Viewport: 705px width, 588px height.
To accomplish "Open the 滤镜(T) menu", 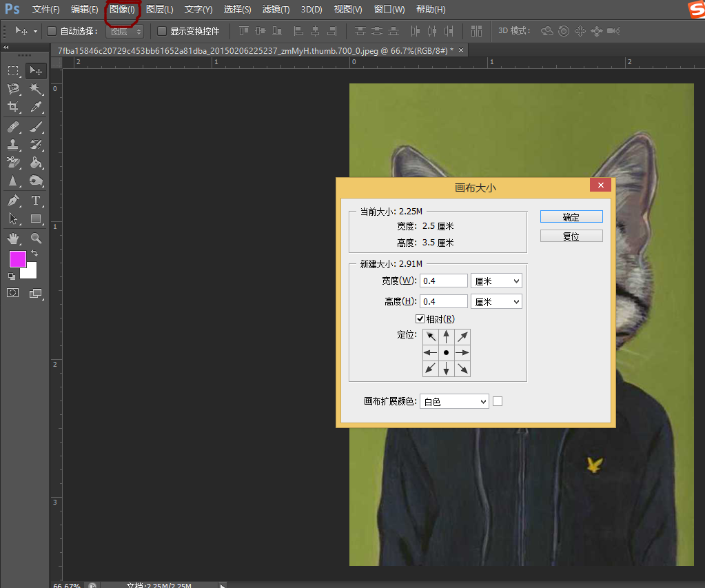I will click(276, 10).
